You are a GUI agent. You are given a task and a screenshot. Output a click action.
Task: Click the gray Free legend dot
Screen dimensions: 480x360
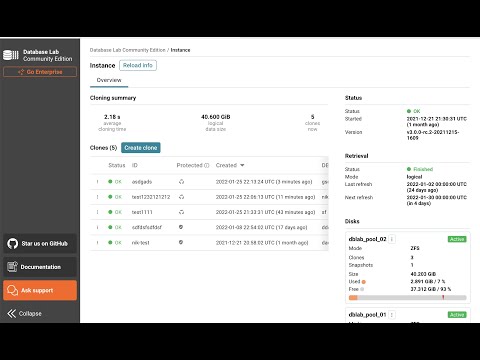(x=362, y=289)
